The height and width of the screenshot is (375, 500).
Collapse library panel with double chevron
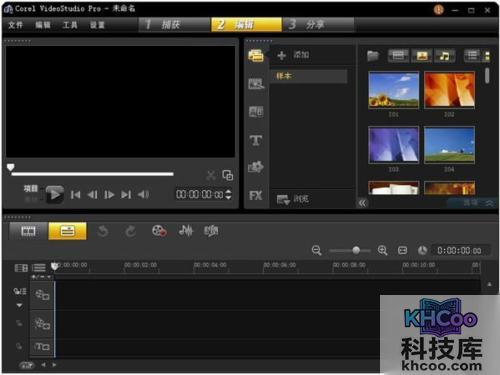362,203
